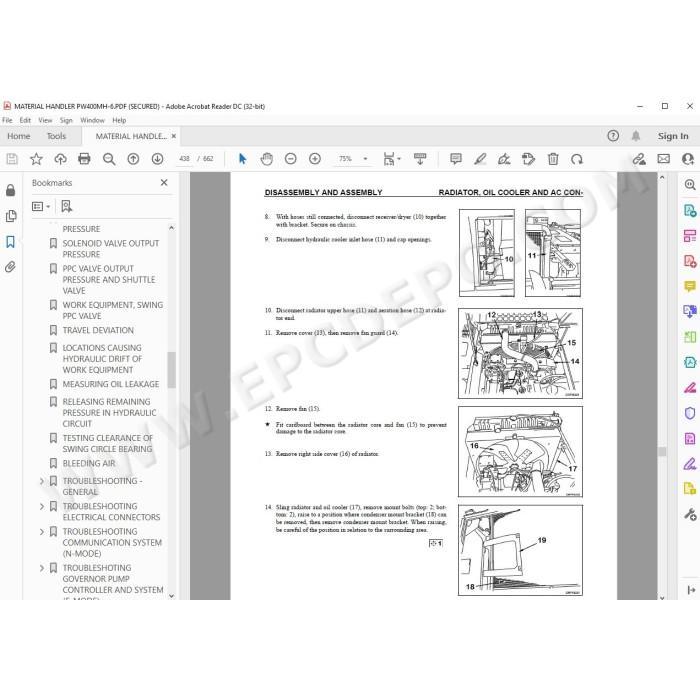This screenshot has height=700, width=700.
Task: Click the document vertical scrollbar thumb
Action: 662,452
